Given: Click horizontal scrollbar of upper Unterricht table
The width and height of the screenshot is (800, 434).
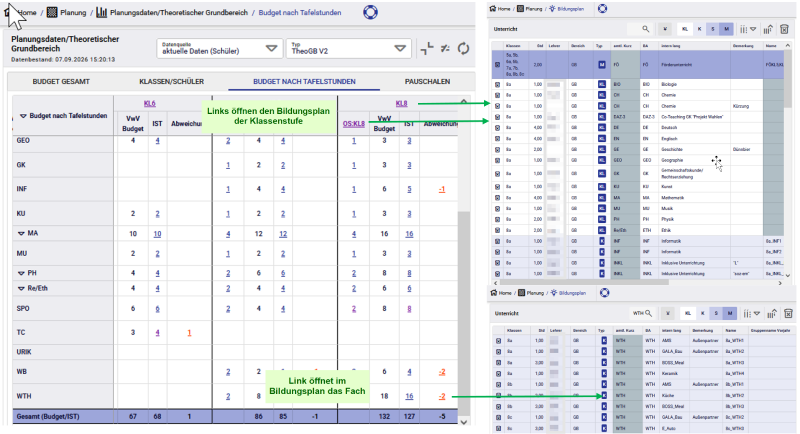Looking at the screenshot, I should click(x=584, y=282).
